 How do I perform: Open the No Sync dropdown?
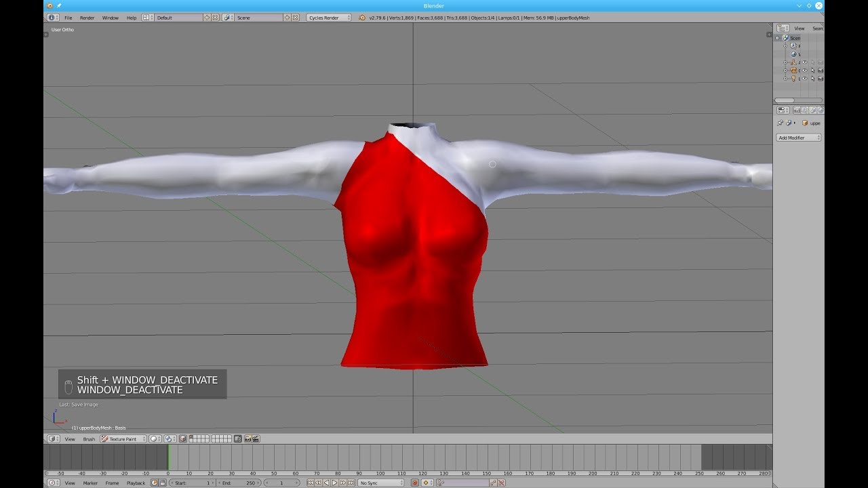coord(381,483)
